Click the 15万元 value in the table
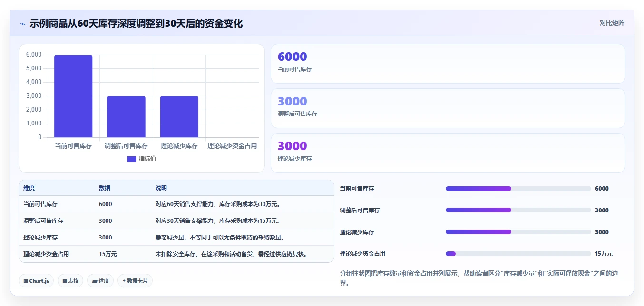The height and width of the screenshot is (306, 644). 108,254
